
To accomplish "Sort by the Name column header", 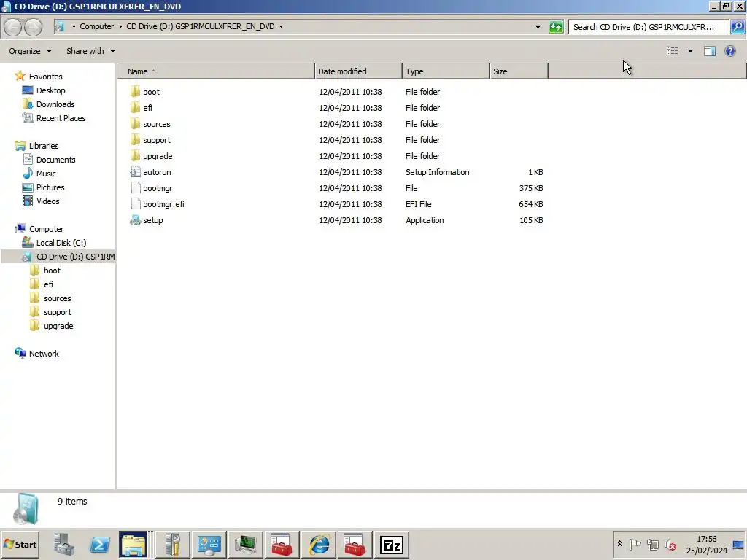I will [x=216, y=71].
